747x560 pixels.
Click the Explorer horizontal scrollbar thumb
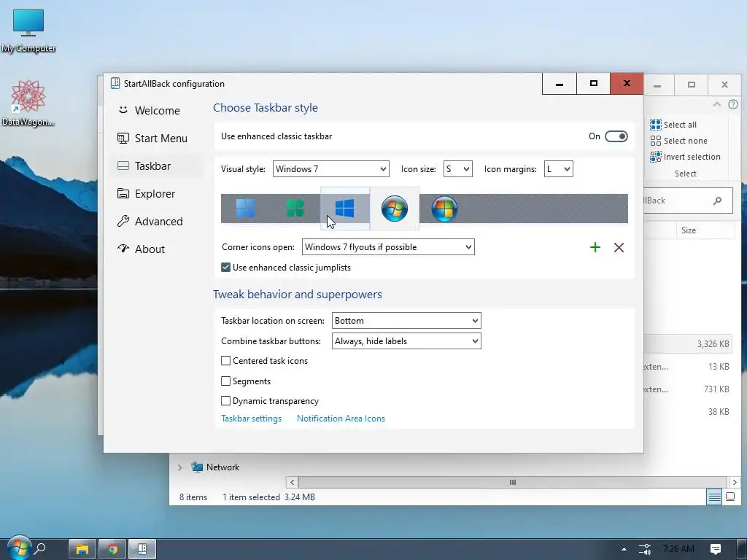click(513, 482)
